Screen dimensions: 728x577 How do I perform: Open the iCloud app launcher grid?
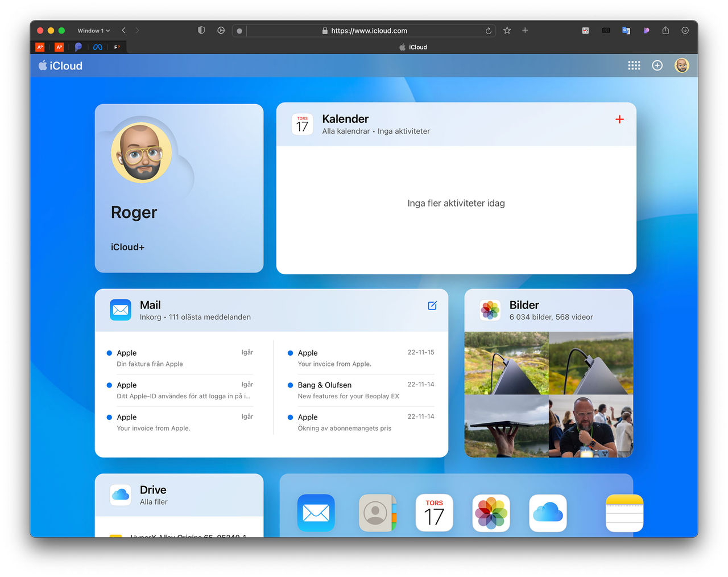click(x=634, y=65)
